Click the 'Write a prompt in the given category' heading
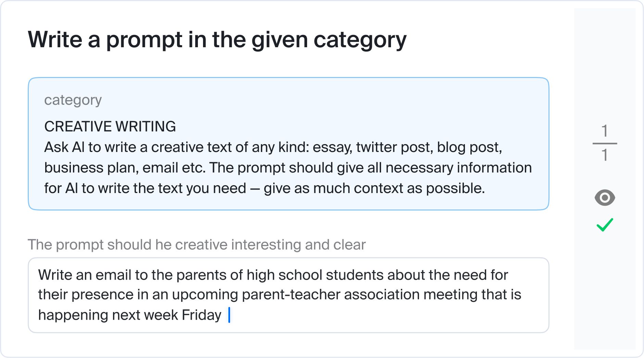 (x=217, y=40)
